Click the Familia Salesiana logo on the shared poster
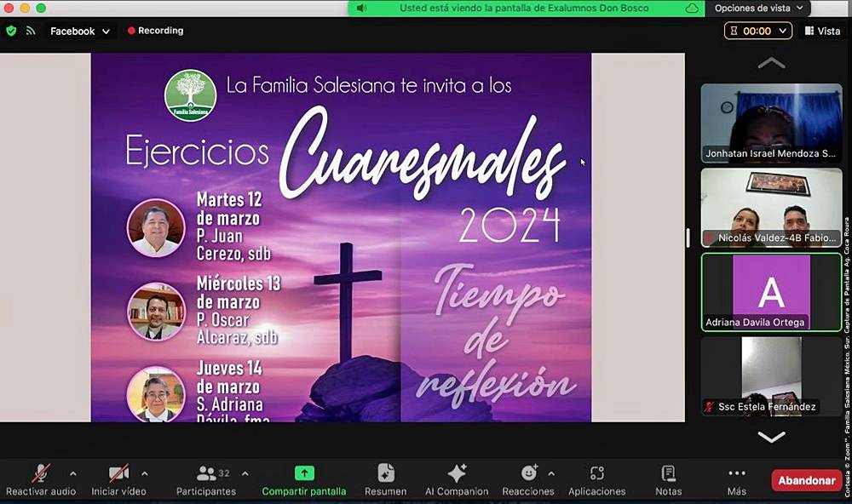The height and width of the screenshot is (504, 852). coord(190,95)
